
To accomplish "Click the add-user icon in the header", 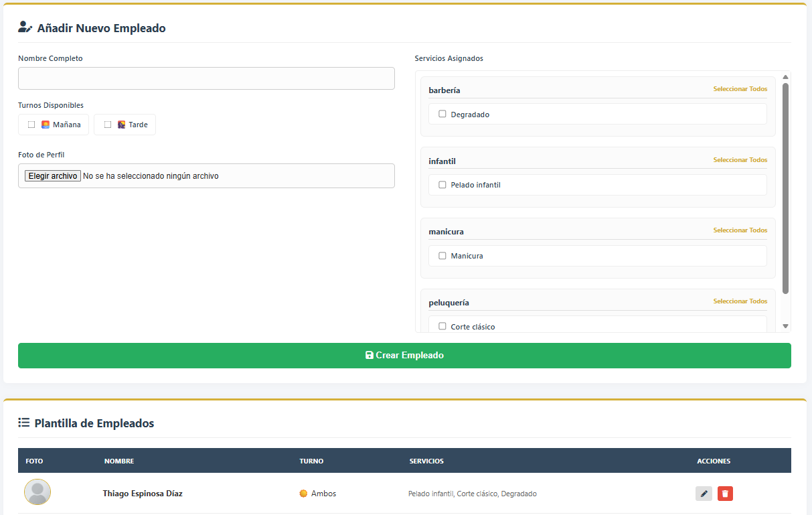I will point(25,27).
